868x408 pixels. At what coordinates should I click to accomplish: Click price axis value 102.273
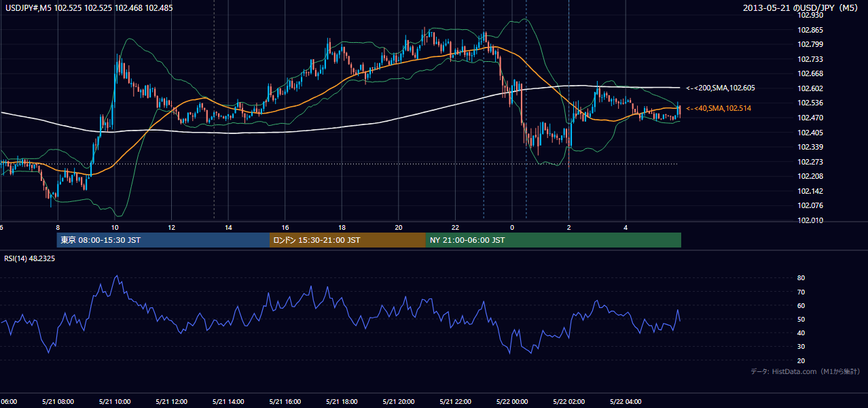810,162
